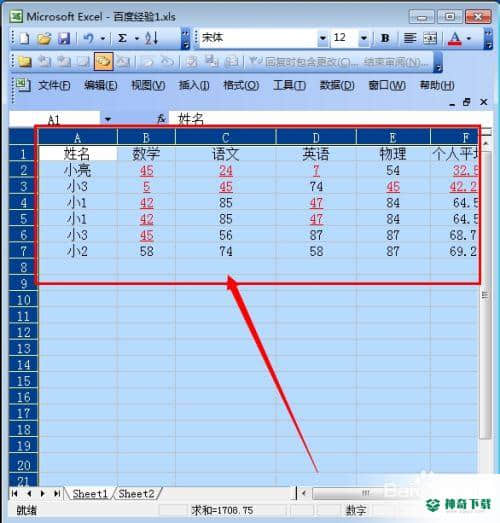Sort ascending with A-Z icon
This screenshot has height=523, width=500.
[x=151, y=39]
